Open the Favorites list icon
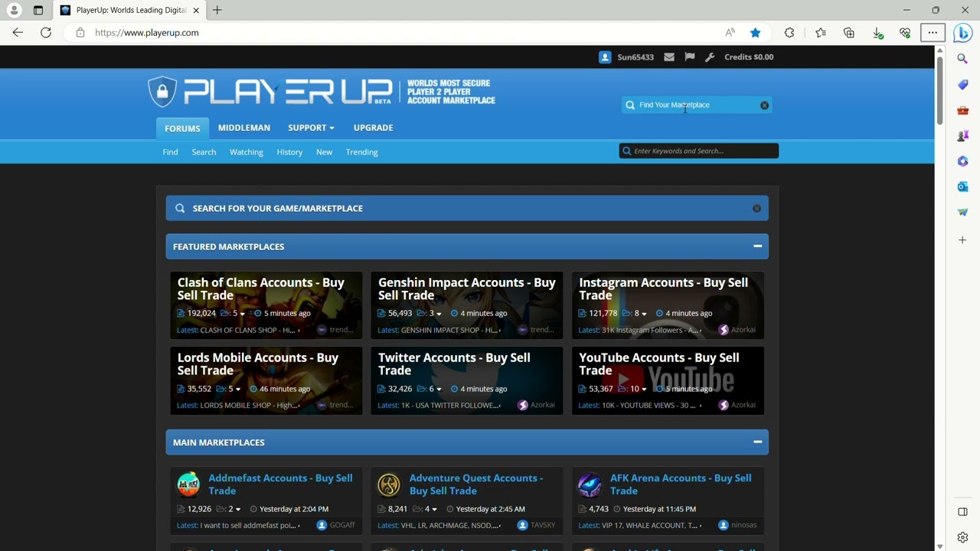Image resolution: width=980 pixels, height=551 pixels. point(821,33)
